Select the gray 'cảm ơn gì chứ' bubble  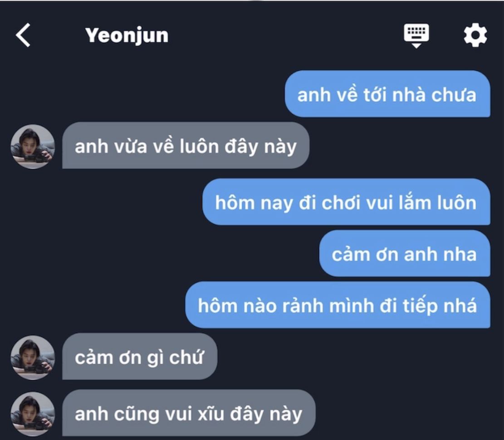(x=140, y=357)
